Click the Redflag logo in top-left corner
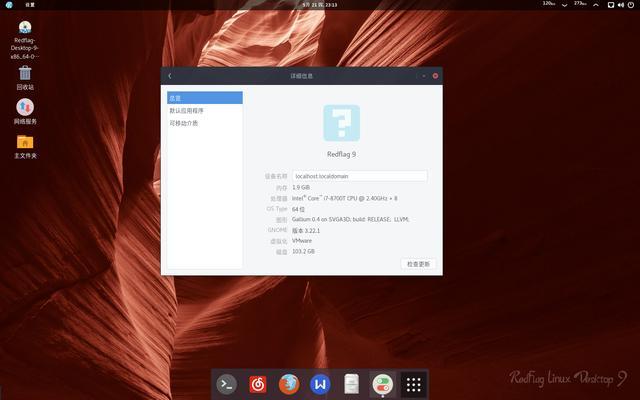This screenshot has width=640, height=400. [x=9, y=5]
